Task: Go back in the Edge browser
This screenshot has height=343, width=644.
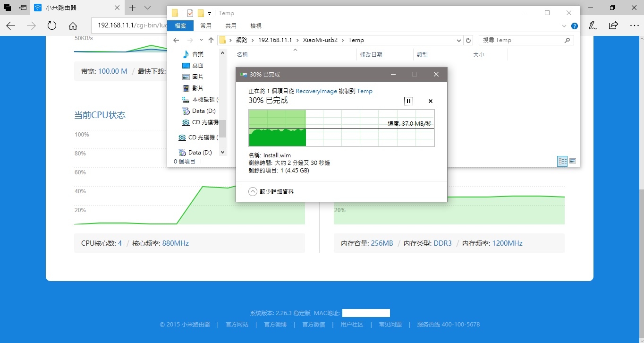Action: coord(10,26)
